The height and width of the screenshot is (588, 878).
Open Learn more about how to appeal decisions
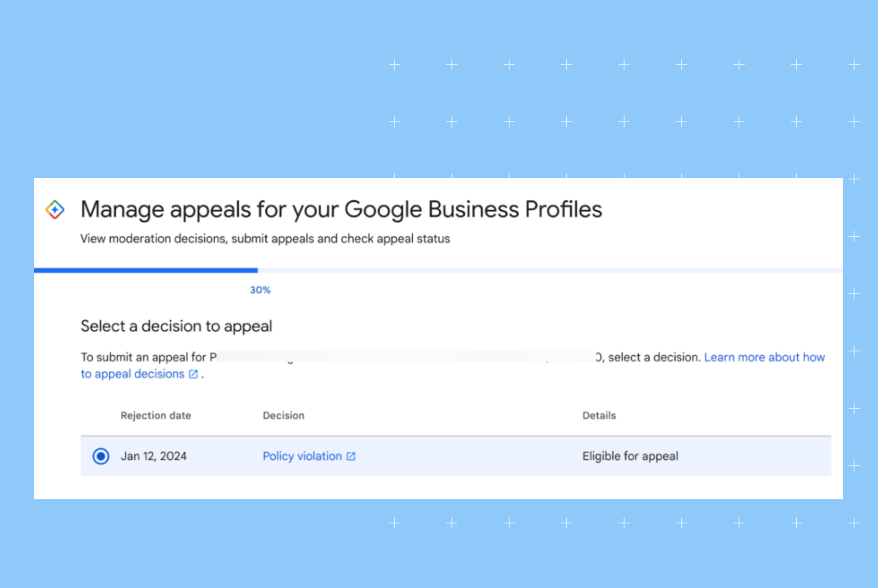tap(764, 357)
